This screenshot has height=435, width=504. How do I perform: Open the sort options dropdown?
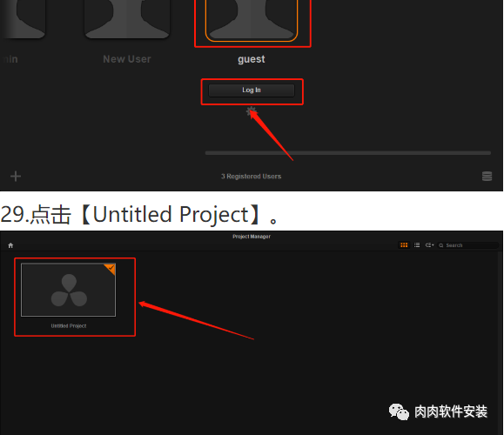tap(429, 245)
